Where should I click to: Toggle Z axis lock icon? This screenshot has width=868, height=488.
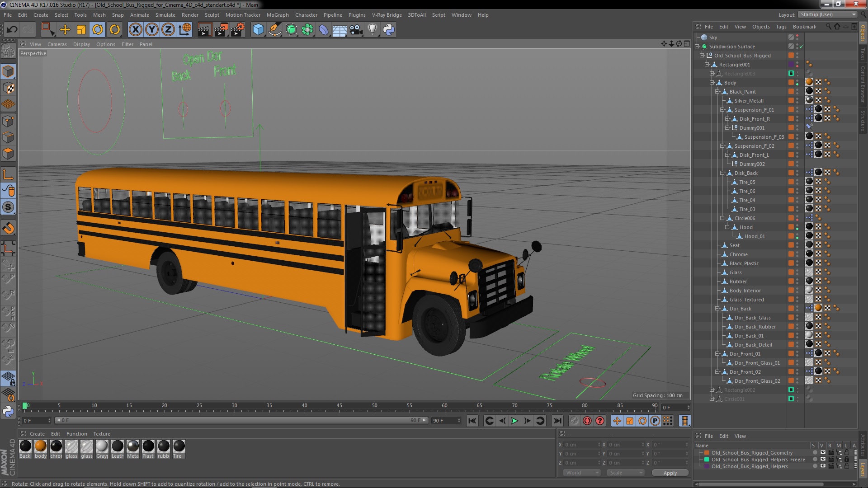pyautogui.click(x=168, y=30)
